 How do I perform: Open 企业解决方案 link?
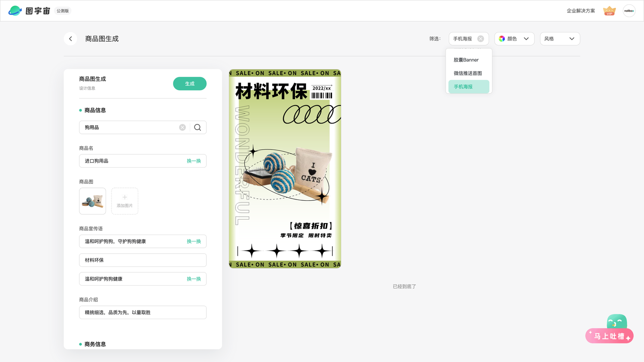point(580,11)
